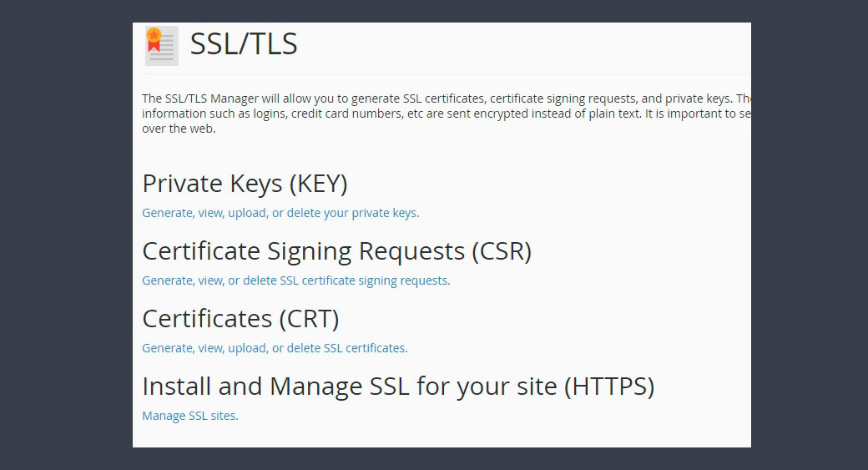The image size is (868, 470).
Task: Click the Certificates (CRT) heading
Action: pyautogui.click(x=240, y=319)
